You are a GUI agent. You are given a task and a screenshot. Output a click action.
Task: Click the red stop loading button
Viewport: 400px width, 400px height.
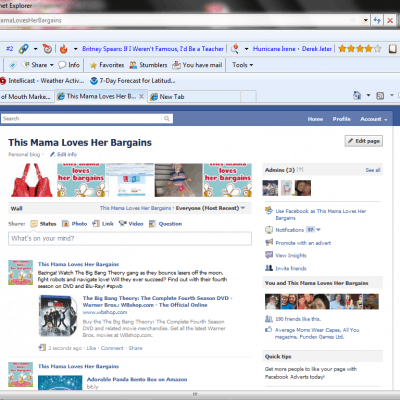(x=390, y=20)
